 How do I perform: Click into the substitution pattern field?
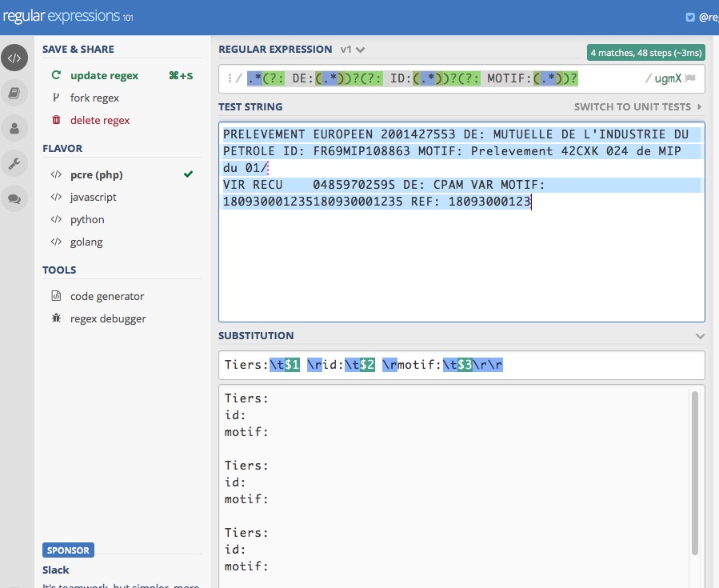(461, 365)
